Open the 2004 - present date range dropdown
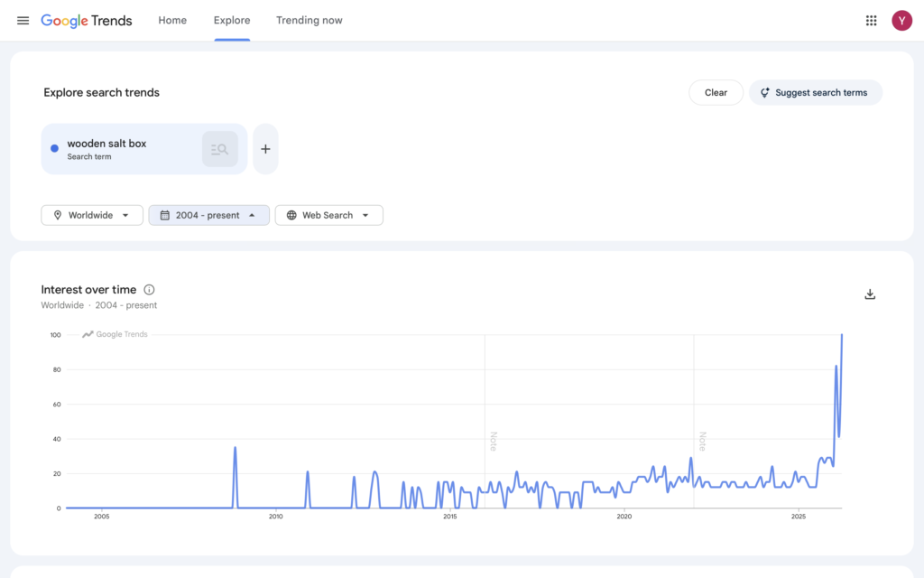 208,215
